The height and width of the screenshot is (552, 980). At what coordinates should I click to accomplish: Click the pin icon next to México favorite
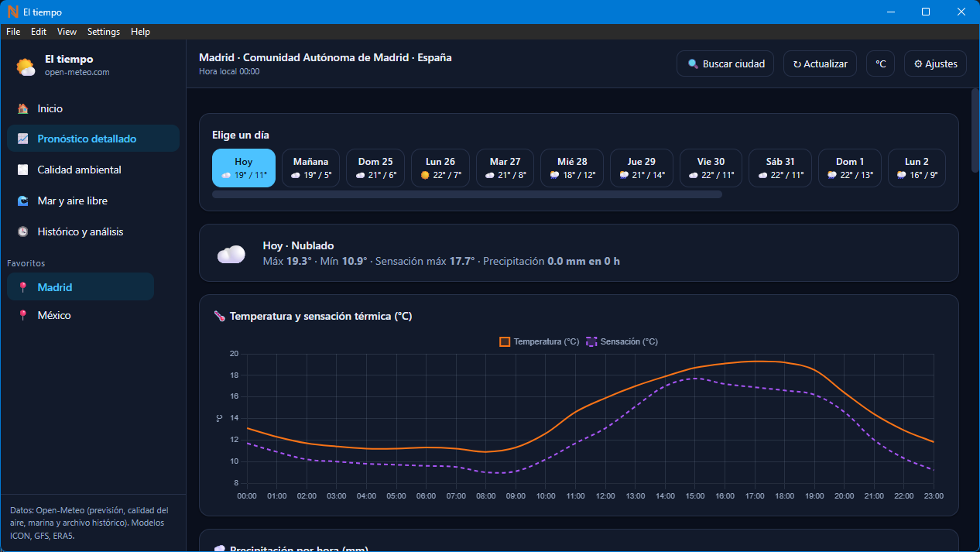click(x=23, y=316)
